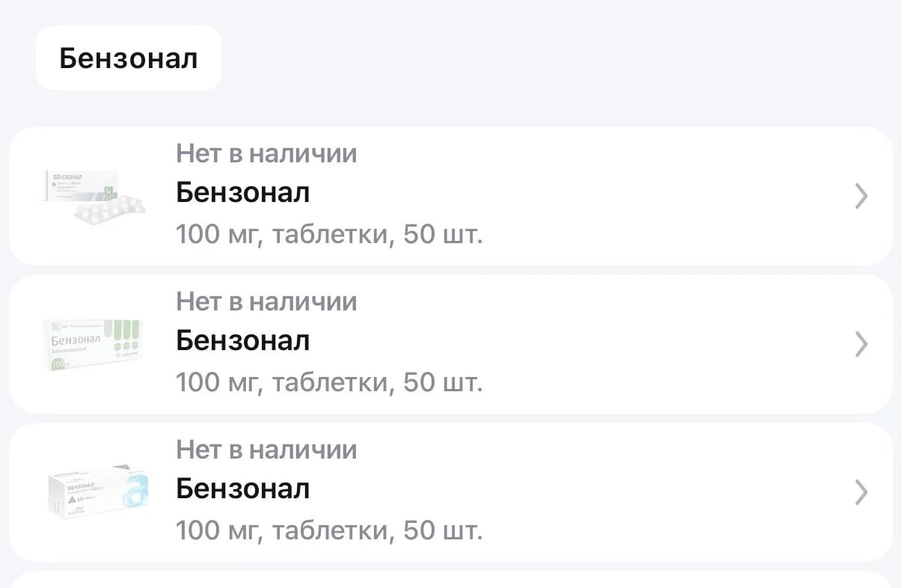
Task: Click "100 мг, таблетки, 50 шт." in the first card
Action: pos(329,235)
